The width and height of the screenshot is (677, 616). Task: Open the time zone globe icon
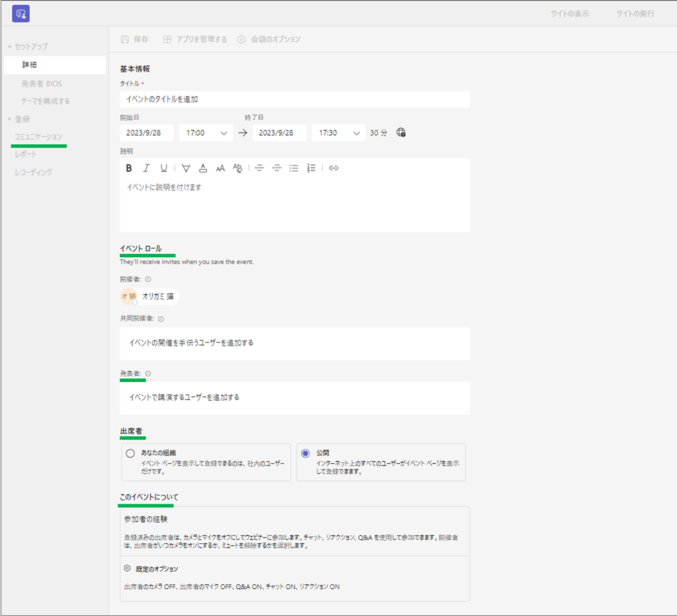pyautogui.click(x=401, y=132)
